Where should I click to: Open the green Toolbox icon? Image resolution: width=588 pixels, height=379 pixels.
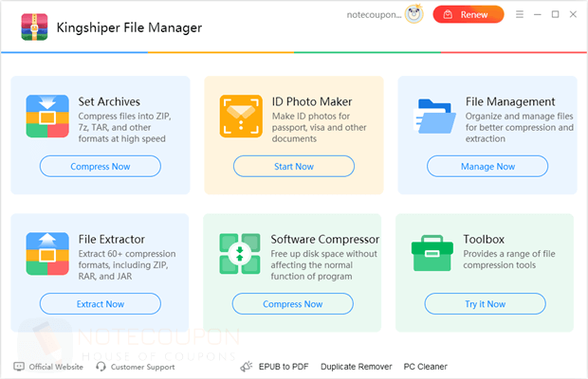tap(432, 253)
